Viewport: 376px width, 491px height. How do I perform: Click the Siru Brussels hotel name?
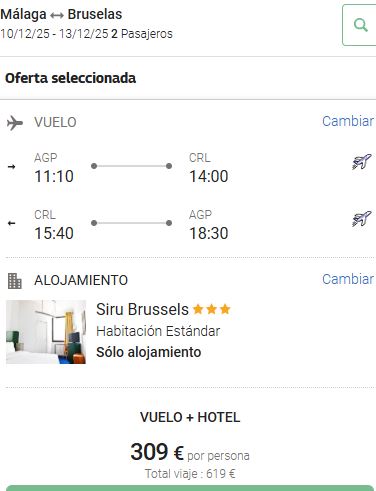pos(142,309)
